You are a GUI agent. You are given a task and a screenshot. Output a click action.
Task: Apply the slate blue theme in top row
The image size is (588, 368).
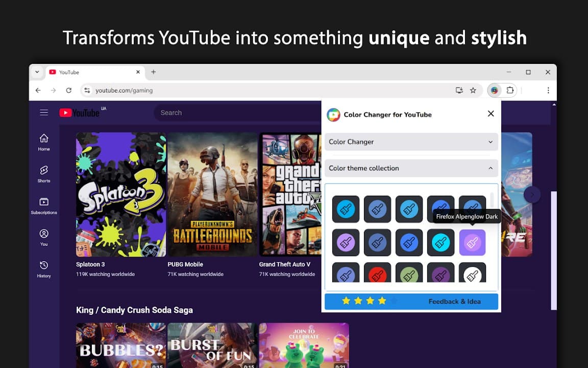pyautogui.click(x=377, y=209)
